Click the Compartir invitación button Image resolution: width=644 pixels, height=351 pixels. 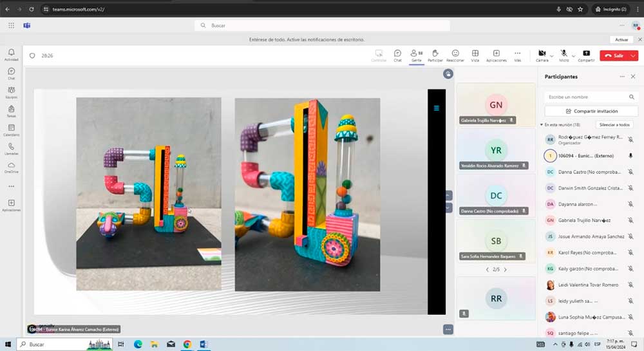[x=591, y=111]
